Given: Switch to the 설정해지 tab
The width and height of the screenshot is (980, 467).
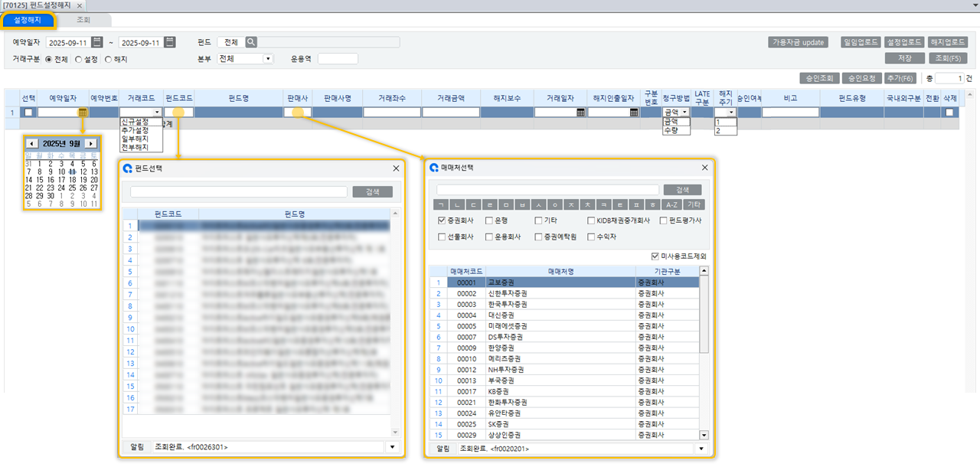Looking at the screenshot, I should (28, 20).
